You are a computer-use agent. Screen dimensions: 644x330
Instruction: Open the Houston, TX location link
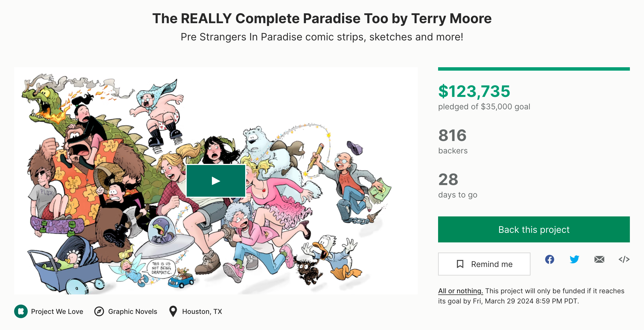(x=202, y=311)
